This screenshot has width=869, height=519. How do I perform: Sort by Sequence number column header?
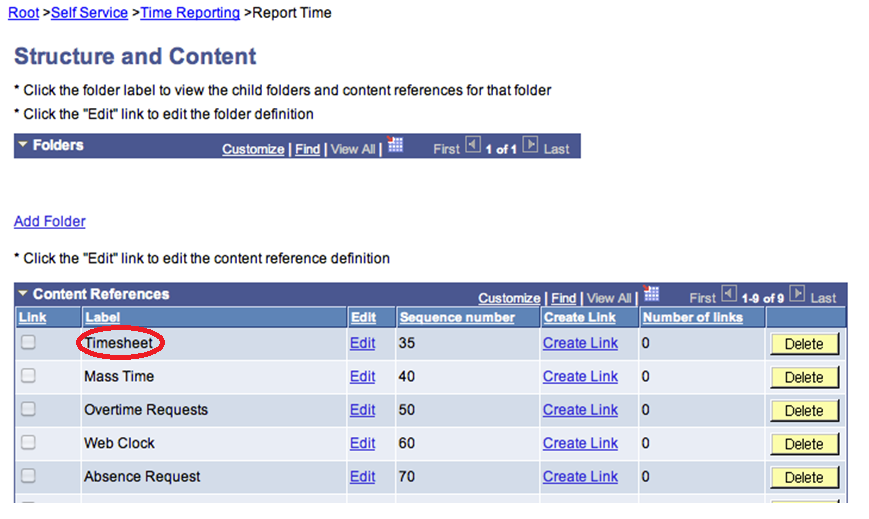(457, 318)
